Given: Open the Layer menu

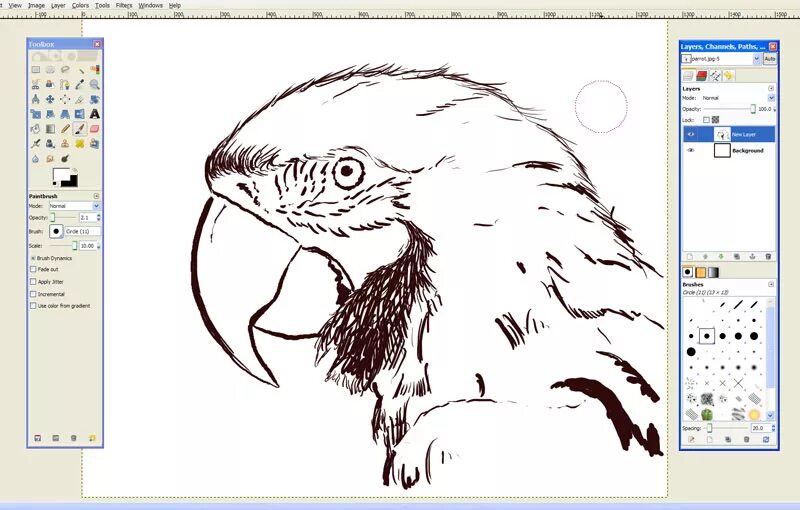Looking at the screenshot, I should pos(58,5).
